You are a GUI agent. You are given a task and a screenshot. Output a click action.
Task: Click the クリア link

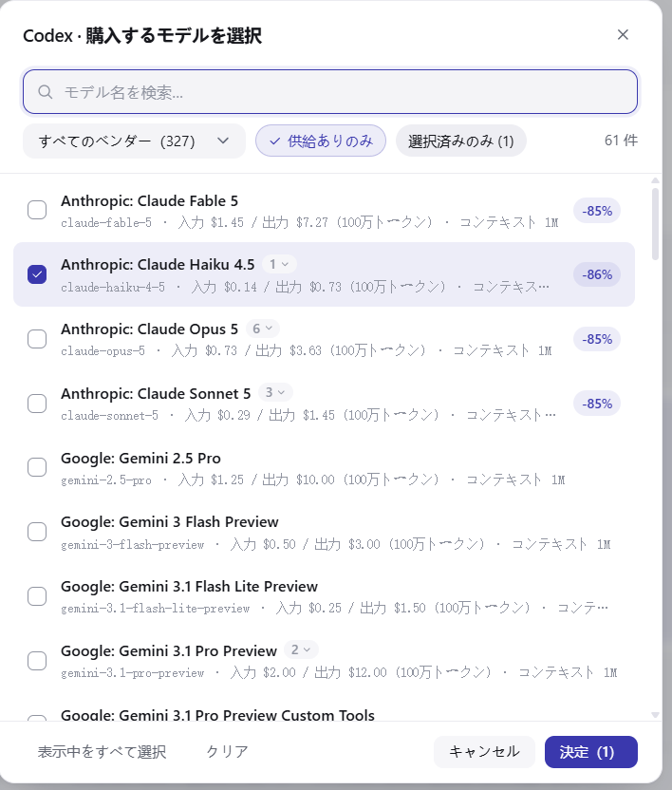tap(227, 752)
